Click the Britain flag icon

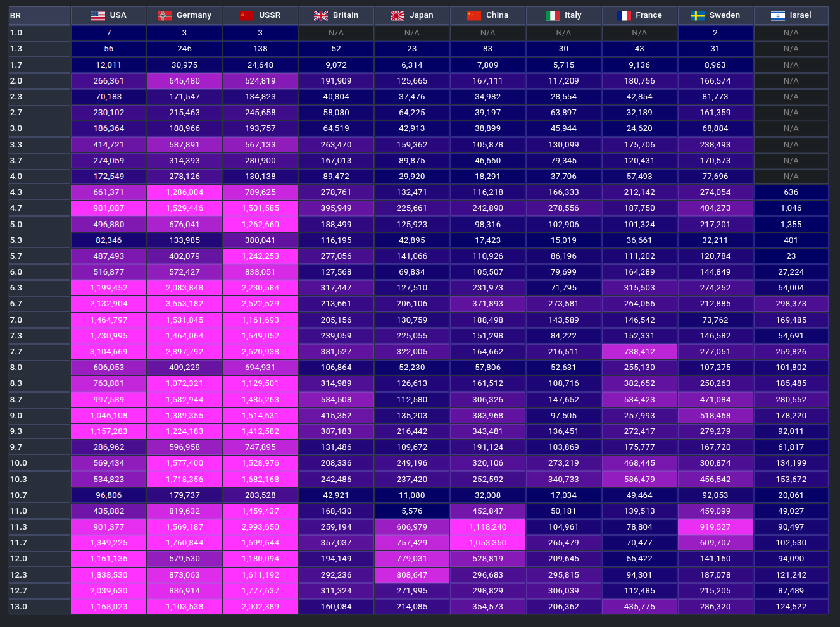point(321,15)
